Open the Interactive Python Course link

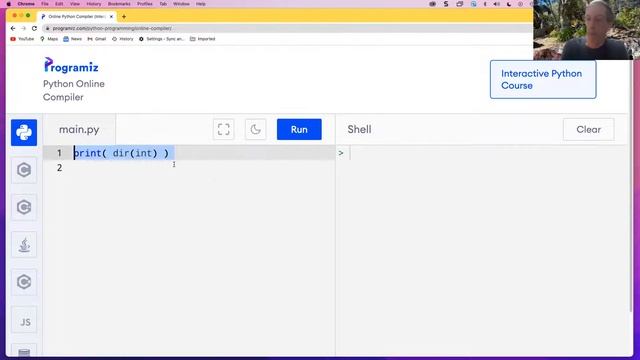pos(543,80)
